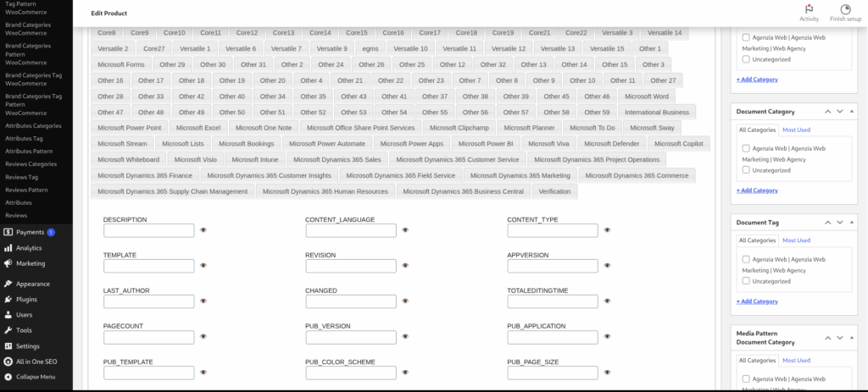Image resolution: width=868 pixels, height=392 pixels.
Task: Open Reviews Pattern sidebar link
Action: tap(26, 190)
